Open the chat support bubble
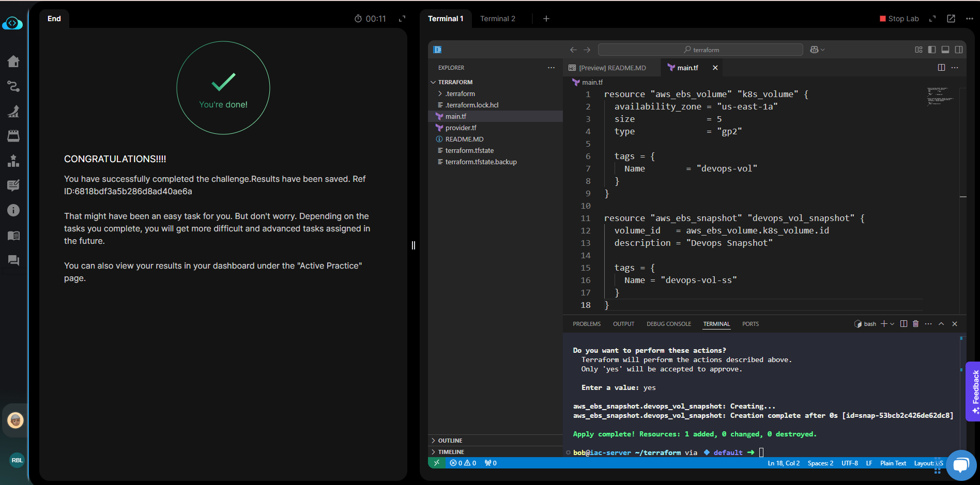Screen dimensions: 980x485 coord(960,465)
